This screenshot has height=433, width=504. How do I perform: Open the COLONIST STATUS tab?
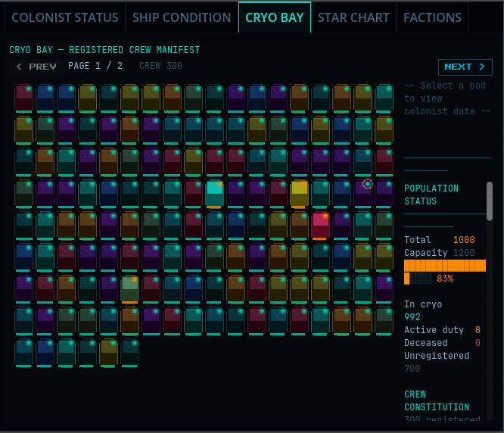[65, 17]
